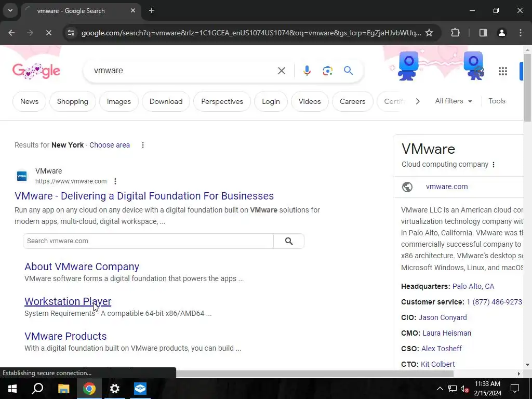Screen dimensions: 532x399
Task: Click globe icon beside vmware.com
Action: pos(407,187)
